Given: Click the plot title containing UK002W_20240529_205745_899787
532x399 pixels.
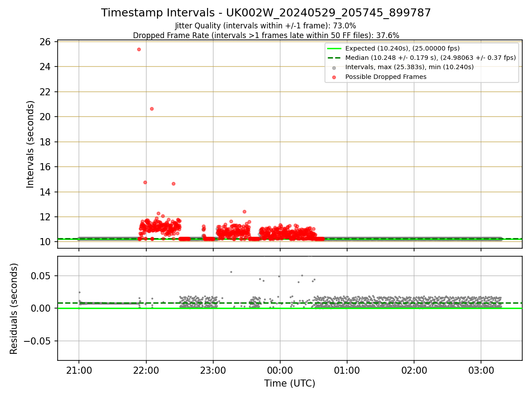Looking at the screenshot, I should point(266,13).
